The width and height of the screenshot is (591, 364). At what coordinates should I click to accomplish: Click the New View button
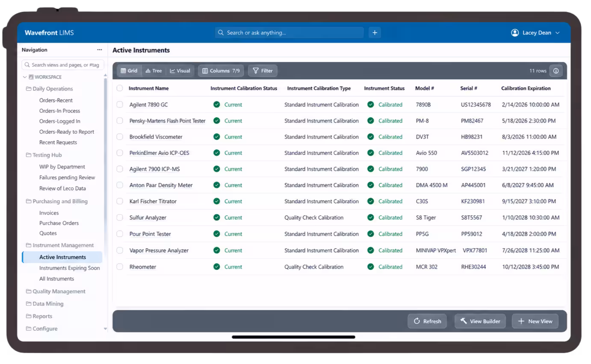coord(535,321)
